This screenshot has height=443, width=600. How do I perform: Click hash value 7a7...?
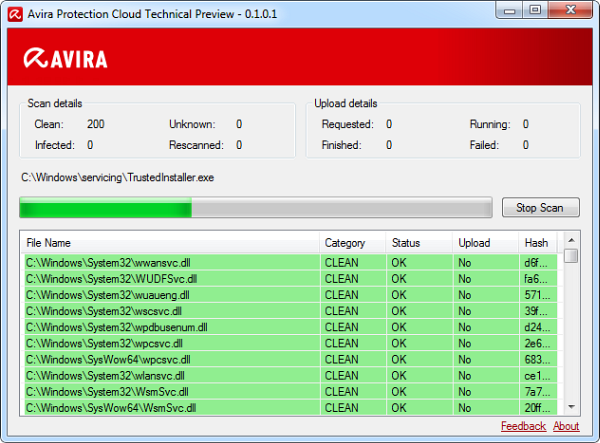click(x=537, y=391)
